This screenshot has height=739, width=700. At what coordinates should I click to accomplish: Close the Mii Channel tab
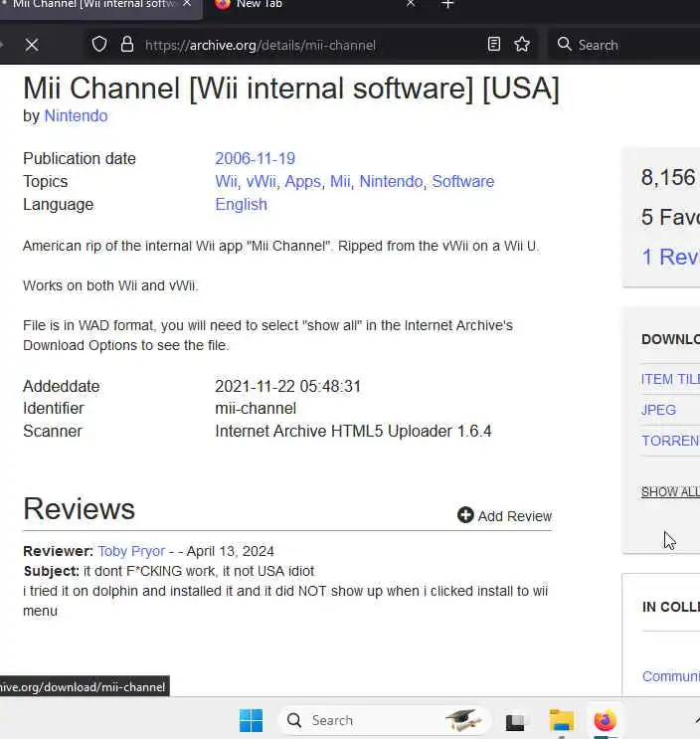tap(187, 4)
